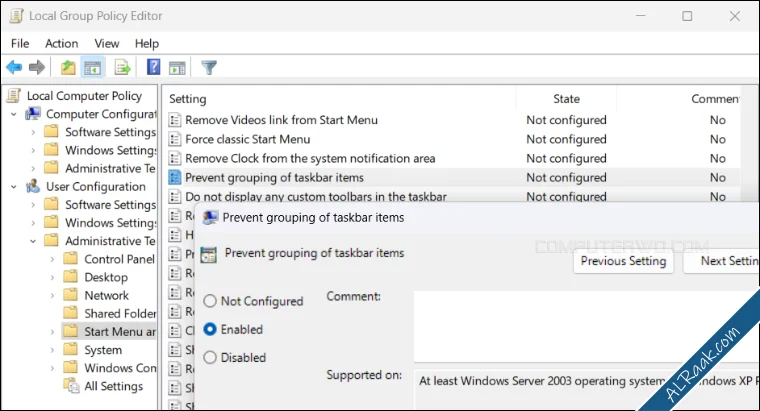
Task: Click the User Configuration icon in tree
Action: 33,187
